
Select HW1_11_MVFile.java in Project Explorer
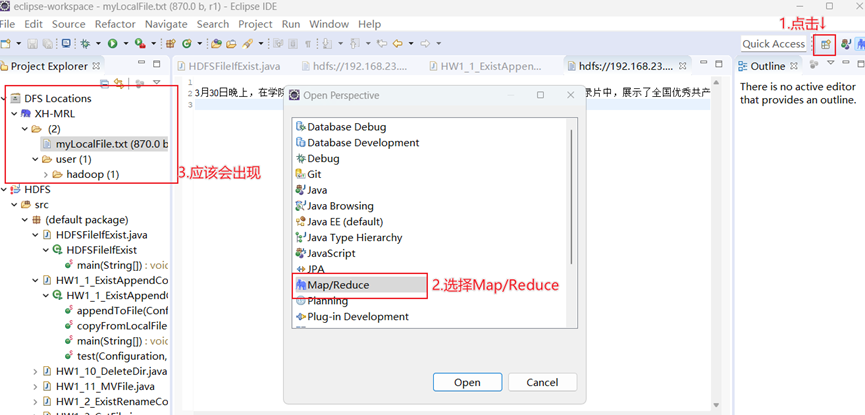click(99, 386)
